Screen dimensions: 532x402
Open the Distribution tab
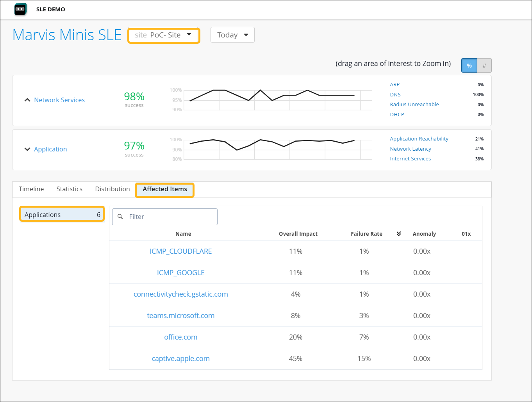click(112, 189)
